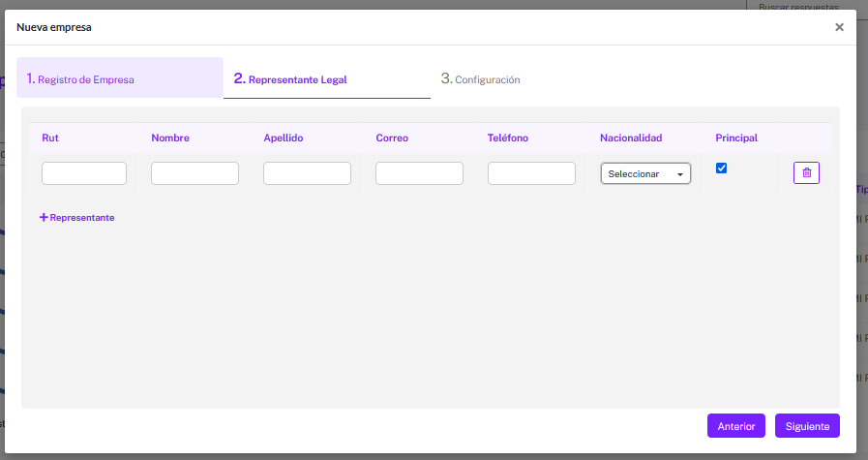Uncheck the Principal checkbox
Viewport: 868px width, 460px height.
pyautogui.click(x=721, y=169)
